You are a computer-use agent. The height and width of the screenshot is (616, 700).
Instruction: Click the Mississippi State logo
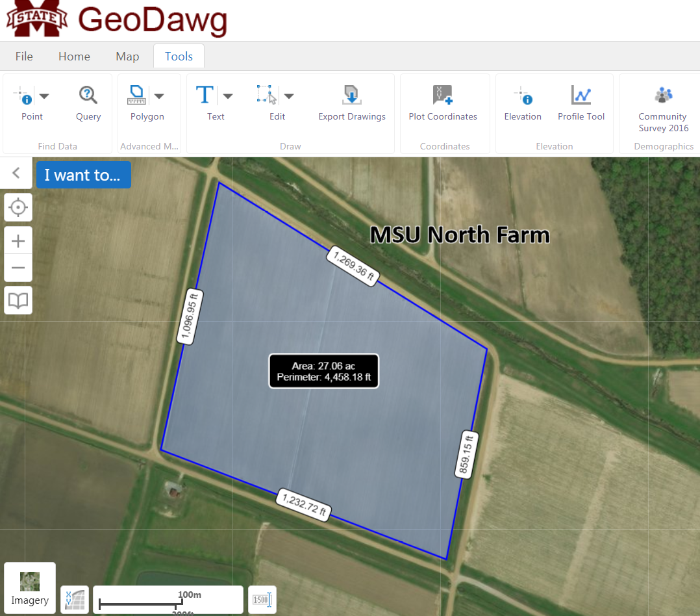(36, 18)
